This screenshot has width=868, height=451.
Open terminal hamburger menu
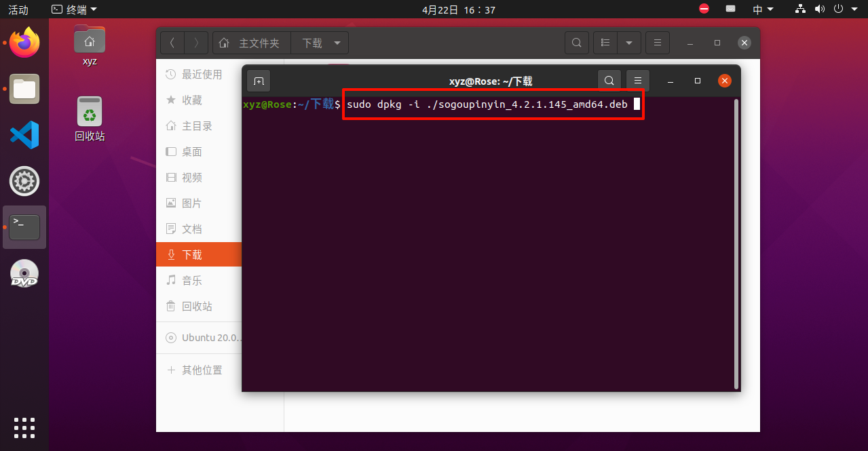pos(638,81)
